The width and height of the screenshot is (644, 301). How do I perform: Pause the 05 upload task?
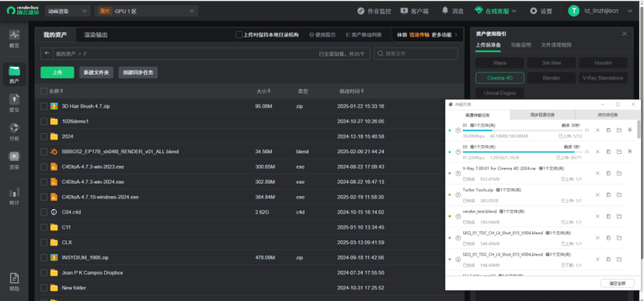pyautogui.click(x=587, y=152)
